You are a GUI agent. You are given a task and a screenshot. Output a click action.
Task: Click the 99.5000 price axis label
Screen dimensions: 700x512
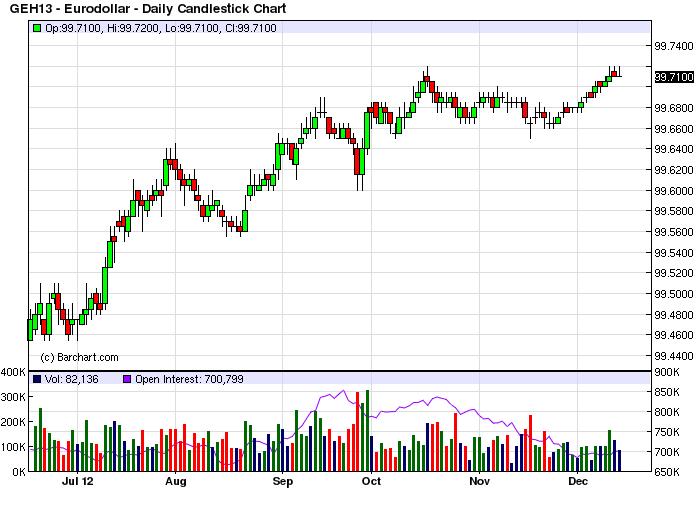pos(674,294)
